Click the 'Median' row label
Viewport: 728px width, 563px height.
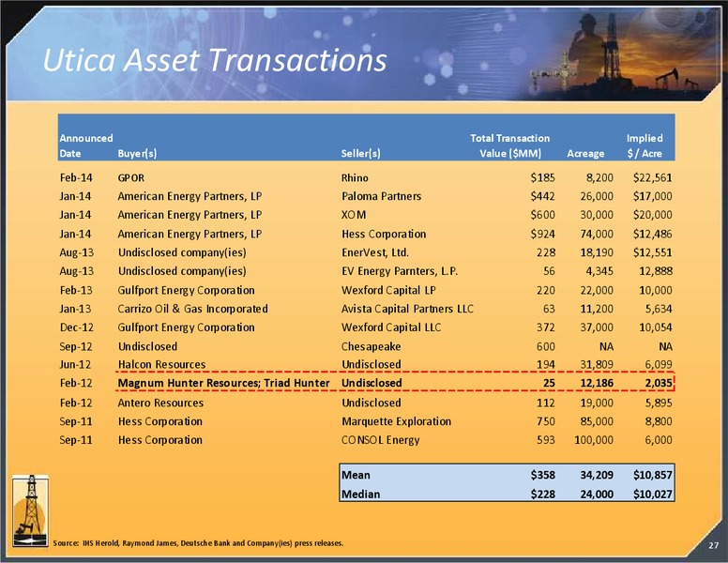pyautogui.click(x=360, y=495)
